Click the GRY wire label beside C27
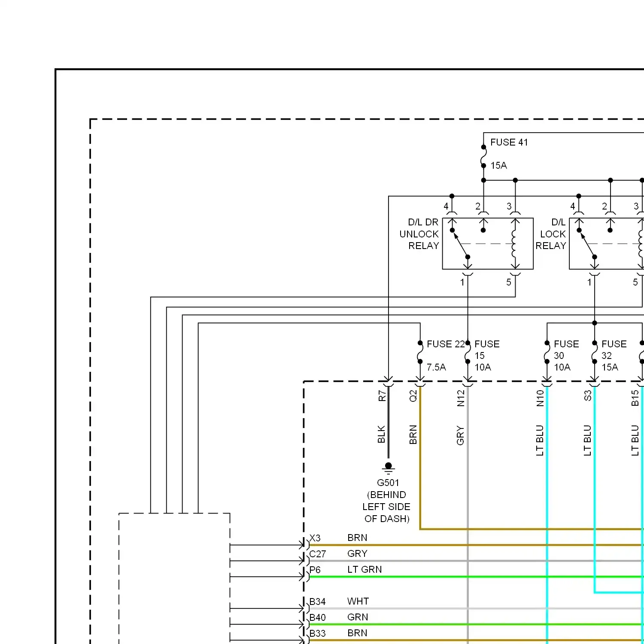 click(357, 554)
